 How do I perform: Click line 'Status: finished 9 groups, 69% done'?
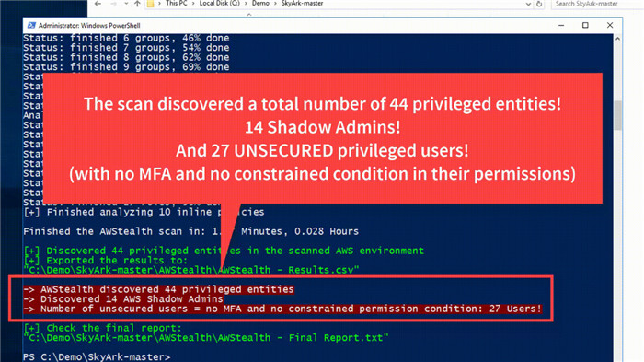click(x=126, y=66)
